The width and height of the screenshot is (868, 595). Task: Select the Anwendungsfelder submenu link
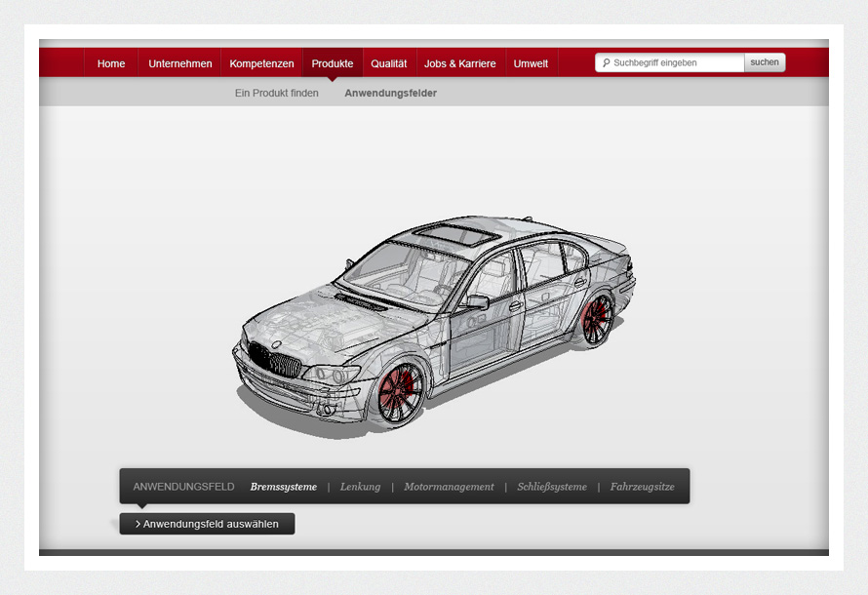coord(390,93)
